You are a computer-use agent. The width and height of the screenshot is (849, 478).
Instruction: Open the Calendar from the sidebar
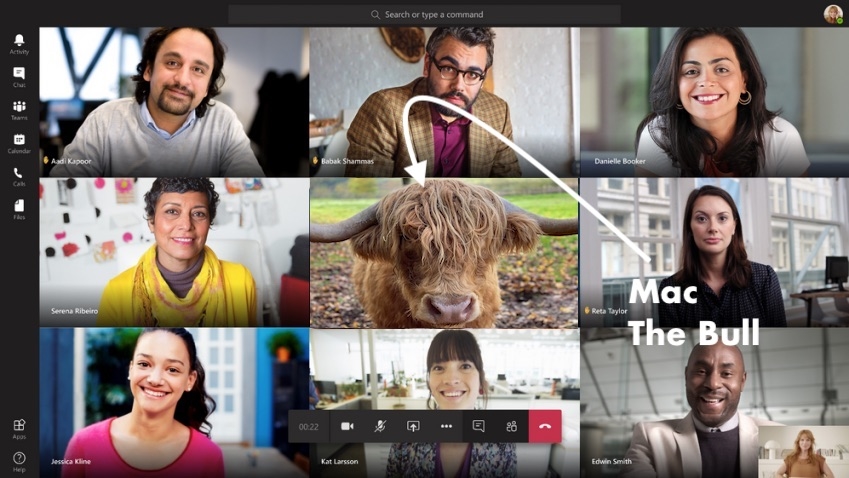coord(19,143)
